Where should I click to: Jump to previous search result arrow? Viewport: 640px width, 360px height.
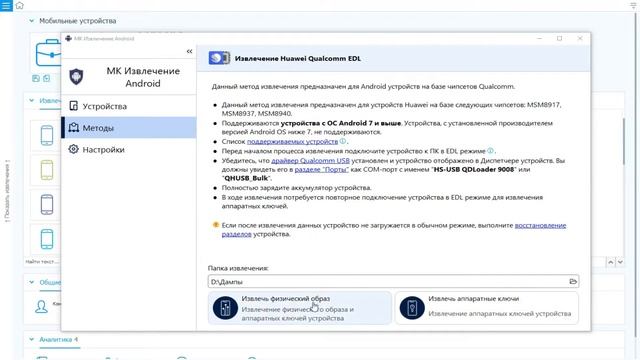tap(611, 262)
